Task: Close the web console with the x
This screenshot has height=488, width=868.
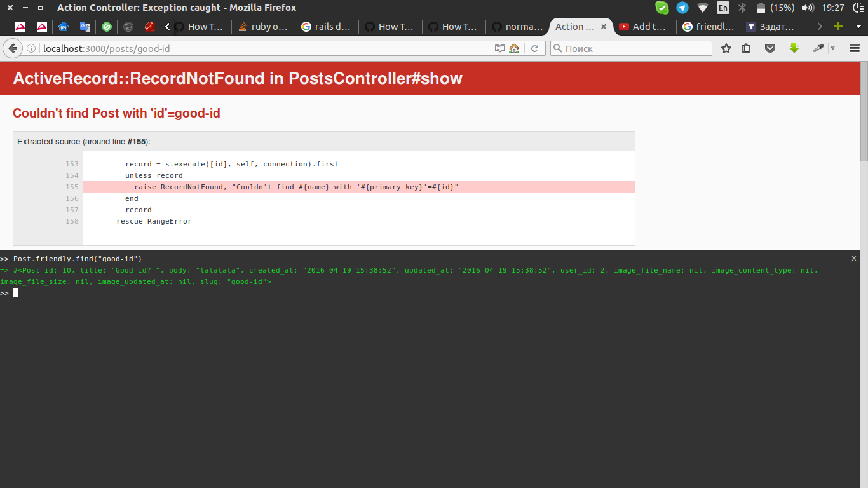Action: click(x=854, y=258)
